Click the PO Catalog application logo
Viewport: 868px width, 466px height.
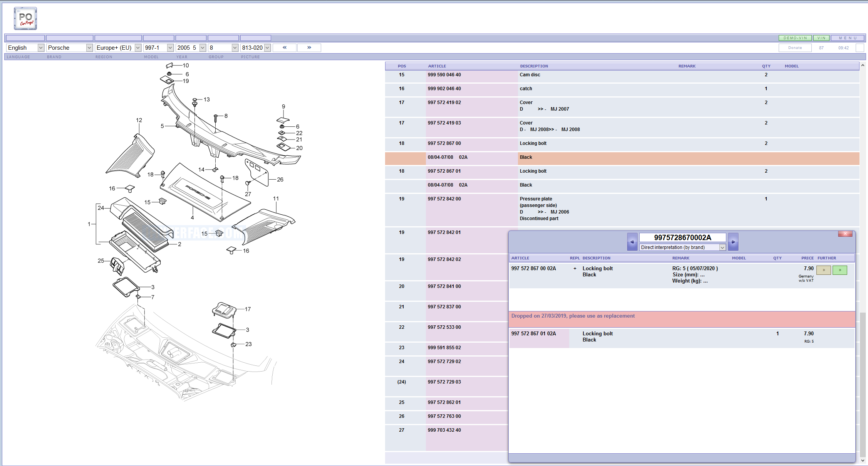click(x=25, y=17)
